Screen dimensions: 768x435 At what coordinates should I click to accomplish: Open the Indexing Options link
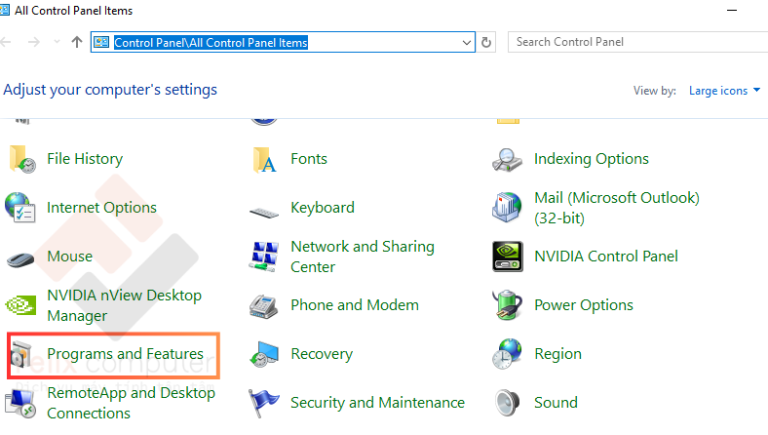coord(591,159)
